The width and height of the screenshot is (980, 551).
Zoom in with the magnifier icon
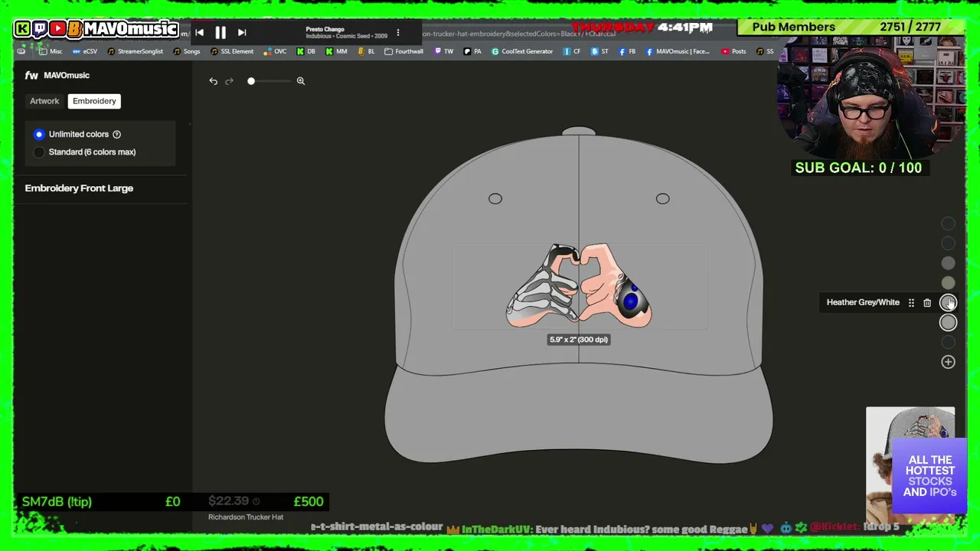coord(301,81)
